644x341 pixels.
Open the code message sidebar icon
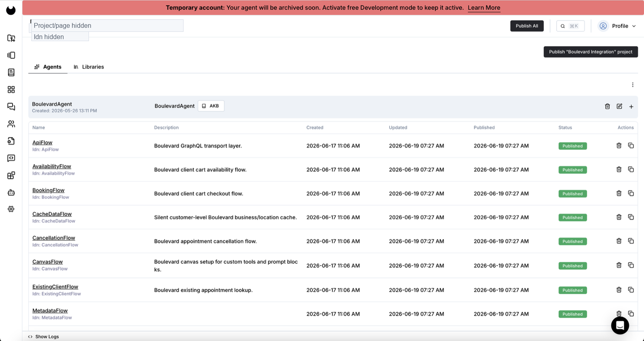click(x=11, y=158)
